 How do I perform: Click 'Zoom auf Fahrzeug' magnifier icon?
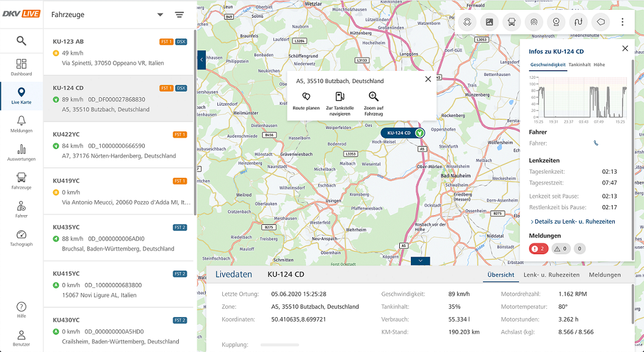(374, 97)
